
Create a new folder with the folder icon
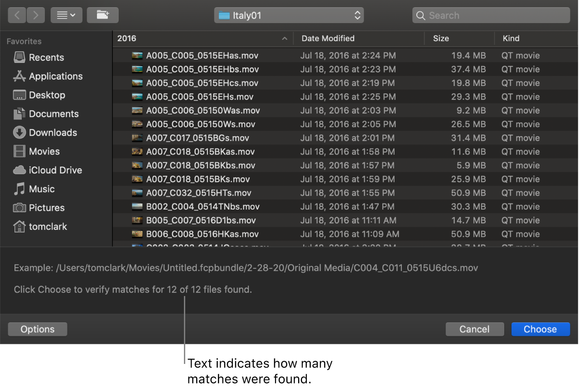pyautogui.click(x=103, y=15)
